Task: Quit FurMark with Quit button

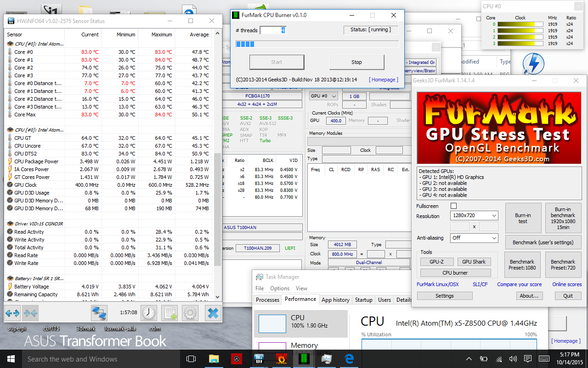Action: [568, 296]
